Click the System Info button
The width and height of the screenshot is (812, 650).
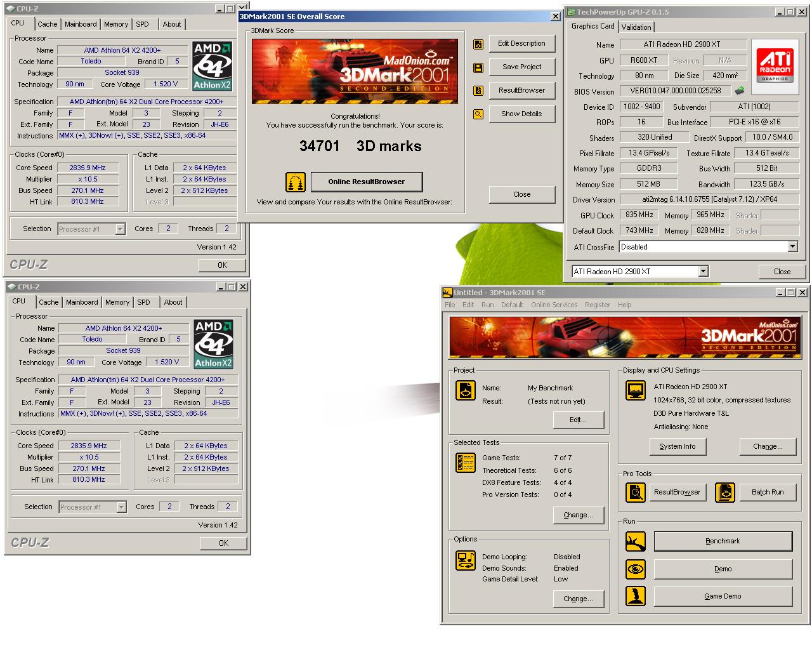(x=677, y=447)
